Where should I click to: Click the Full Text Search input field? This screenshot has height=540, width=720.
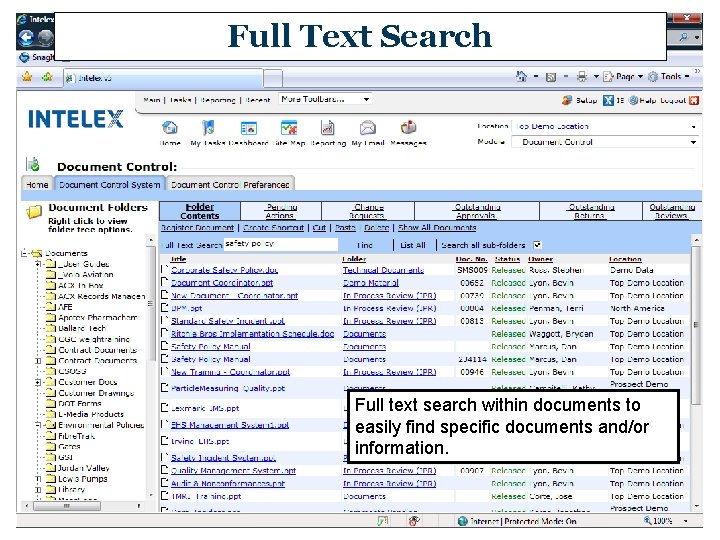coord(281,244)
